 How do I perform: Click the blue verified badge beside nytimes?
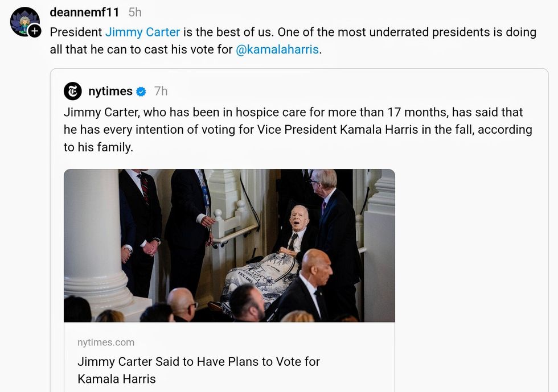(x=141, y=92)
